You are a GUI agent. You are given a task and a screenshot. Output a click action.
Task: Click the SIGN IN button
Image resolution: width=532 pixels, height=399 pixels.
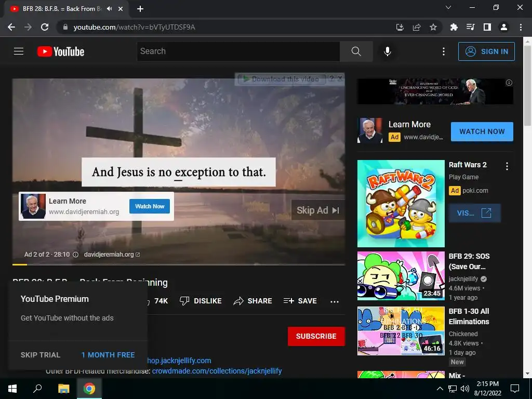coord(486,51)
